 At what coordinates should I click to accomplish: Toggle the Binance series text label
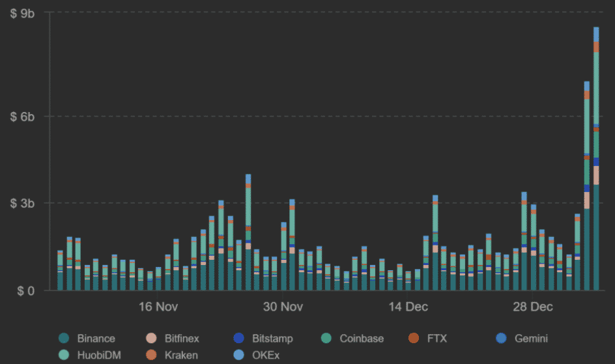96,338
